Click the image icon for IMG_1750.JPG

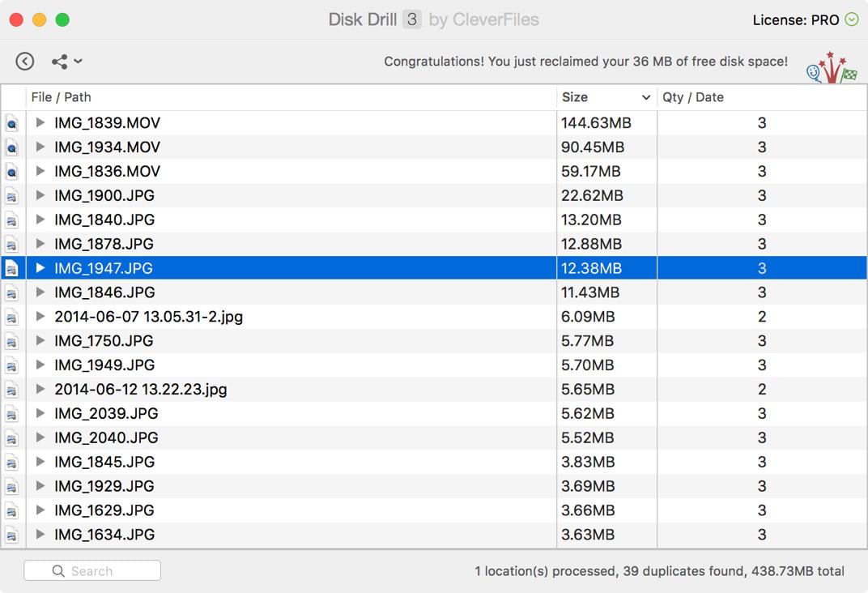[x=11, y=341]
